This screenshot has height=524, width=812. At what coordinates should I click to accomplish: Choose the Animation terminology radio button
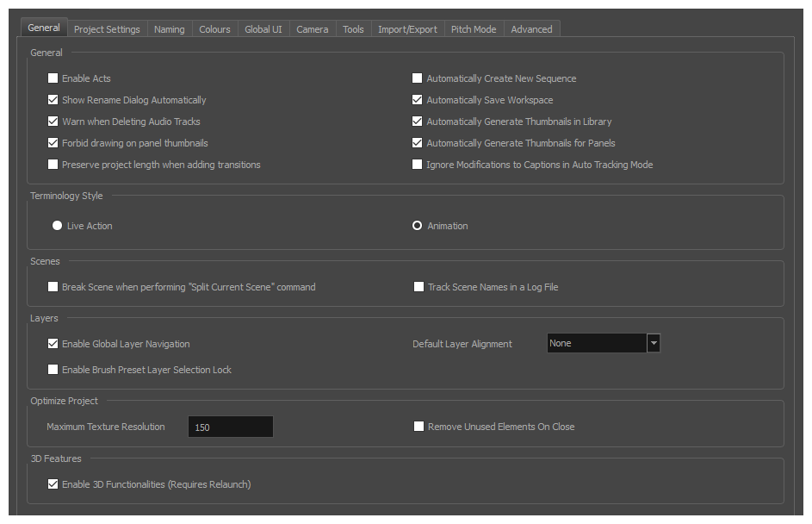417,226
